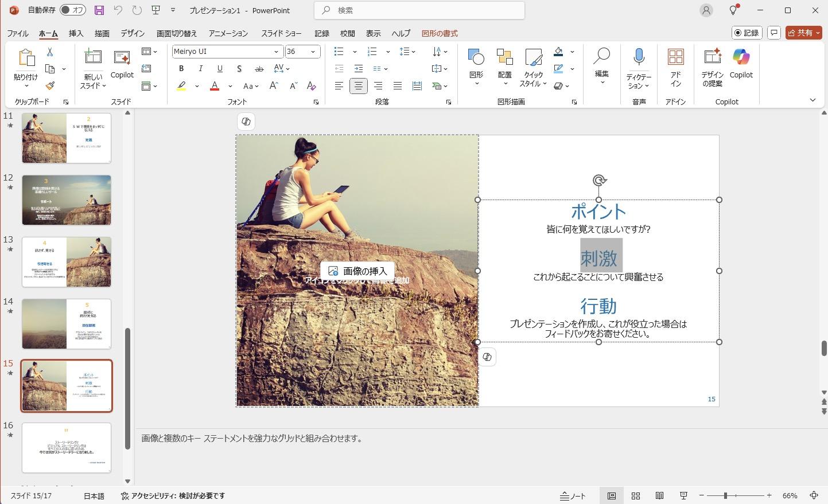This screenshot has height=504, width=828.
Task: Click the 共有 share button
Action: tap(804, 33)
